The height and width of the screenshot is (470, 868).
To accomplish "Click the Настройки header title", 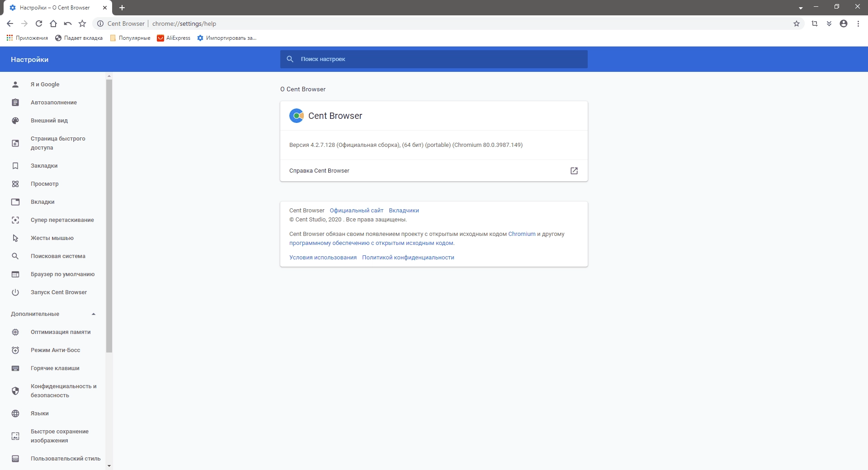I will click(x=29, y=60).
